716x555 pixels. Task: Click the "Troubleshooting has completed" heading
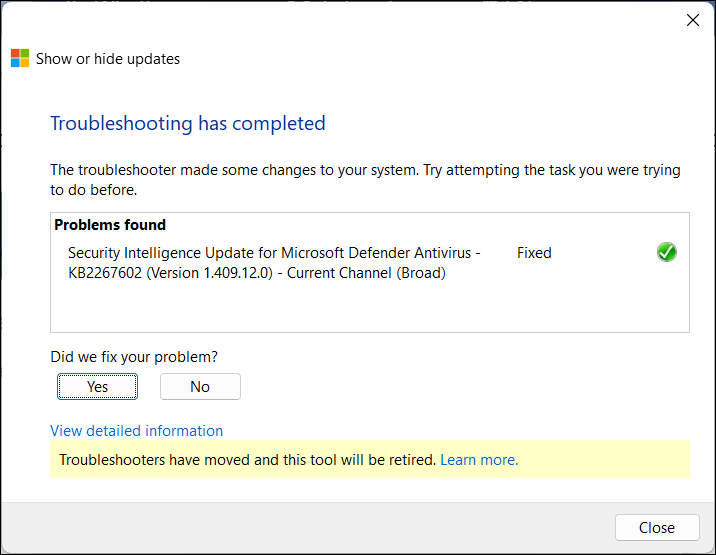click(x=188, y=124)
